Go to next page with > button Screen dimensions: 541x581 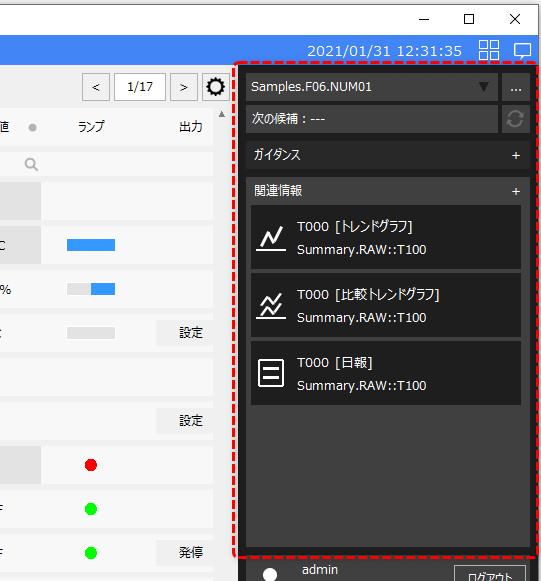(x=184, y=87)
